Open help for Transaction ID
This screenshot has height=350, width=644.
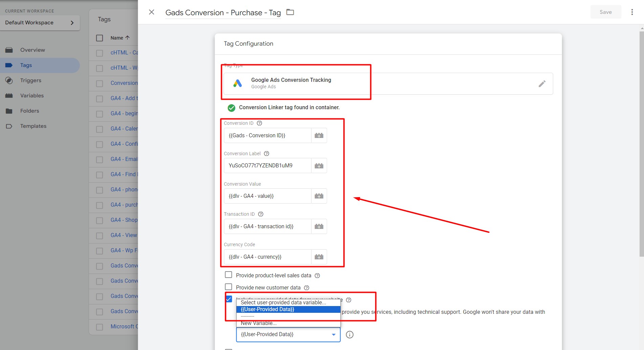261,214
